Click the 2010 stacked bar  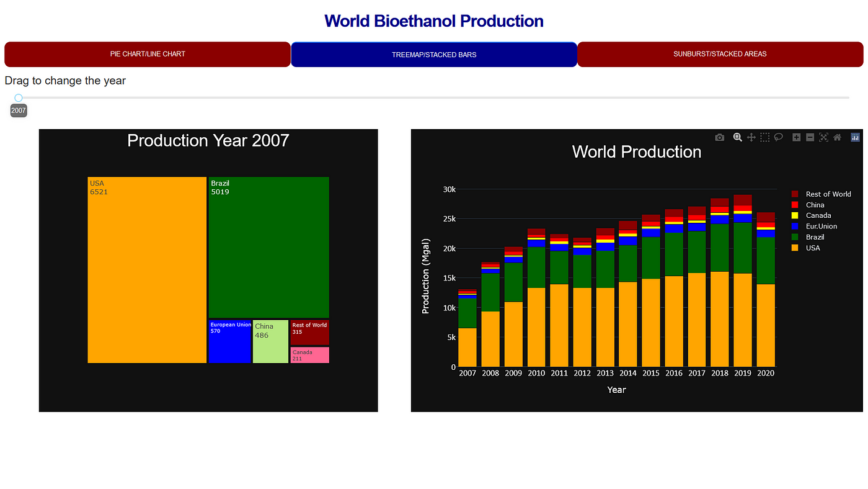pyautogui.click(x=536, y=298)
